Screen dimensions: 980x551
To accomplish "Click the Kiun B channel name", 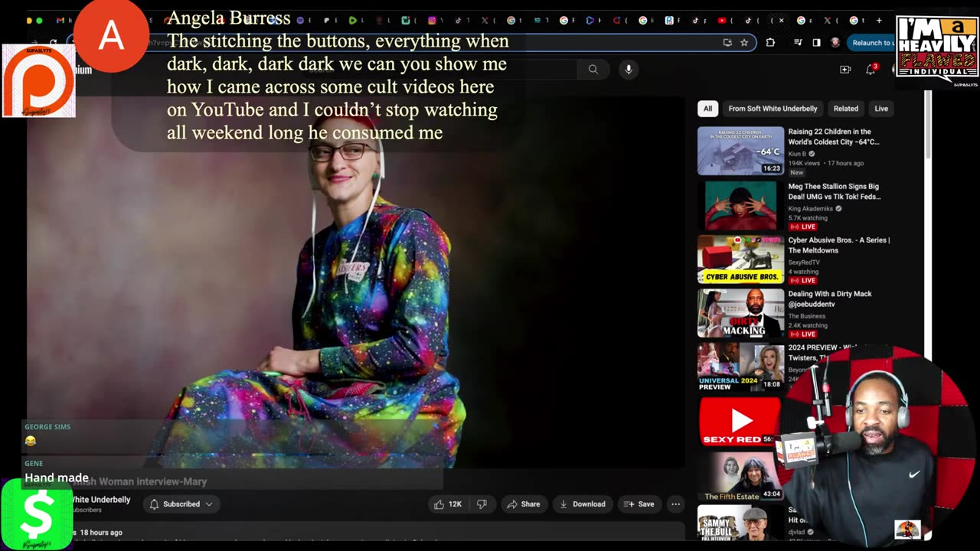I will click(797, 154).
